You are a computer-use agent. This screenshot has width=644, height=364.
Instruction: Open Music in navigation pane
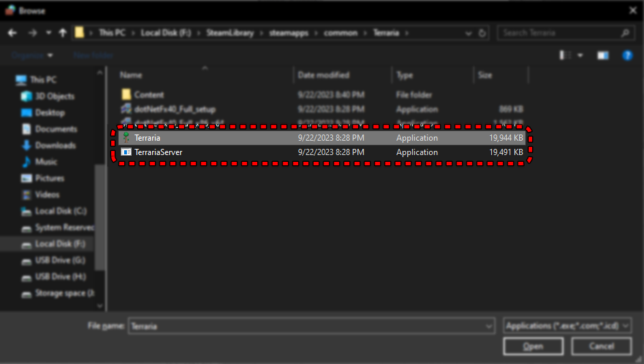39,162
